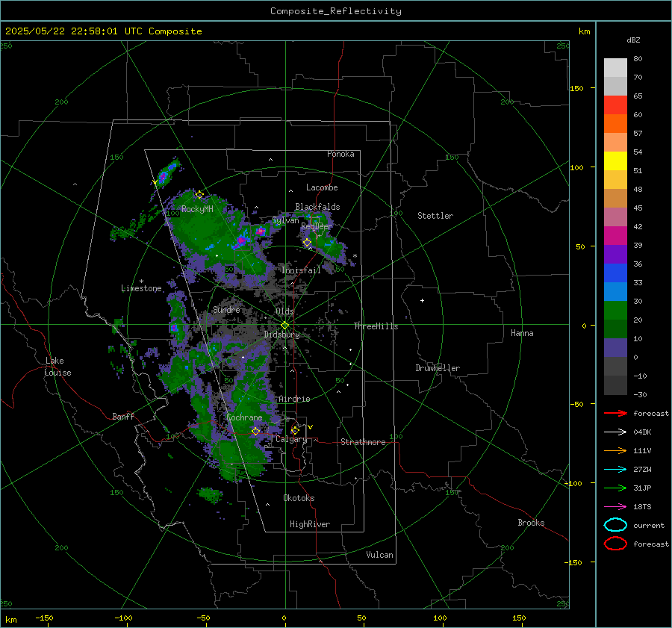Viewport: 672px width, 628px height.
Task: Click the Limestone label on map
Action: click(x=141, y=288)
